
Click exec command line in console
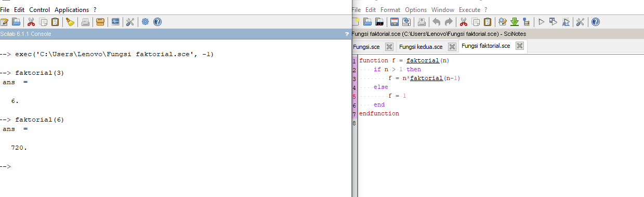(x=114, y=54)
